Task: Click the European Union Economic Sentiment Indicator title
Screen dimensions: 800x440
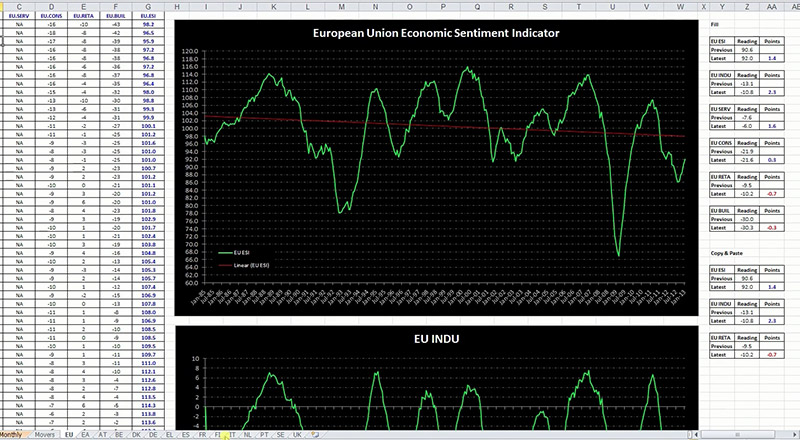Action: pos(436,33)
